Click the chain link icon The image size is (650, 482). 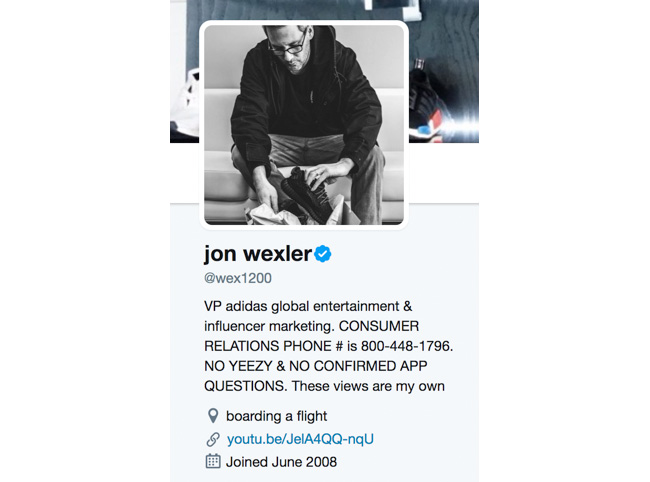[x=213, y=439]
